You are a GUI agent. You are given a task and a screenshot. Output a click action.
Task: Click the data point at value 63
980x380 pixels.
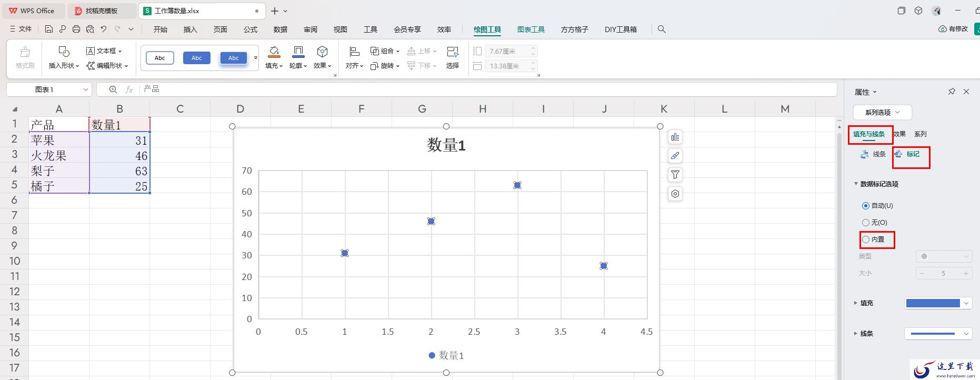517,185
